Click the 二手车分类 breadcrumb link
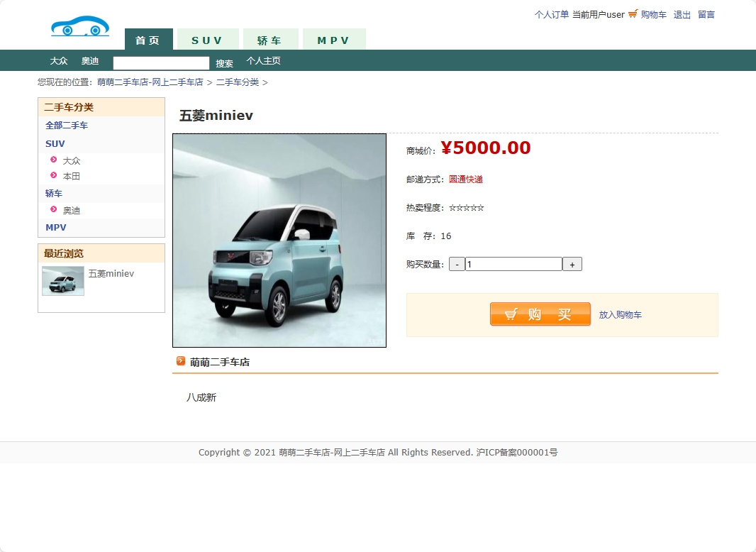The image size is (756, 552). point(237,82)
